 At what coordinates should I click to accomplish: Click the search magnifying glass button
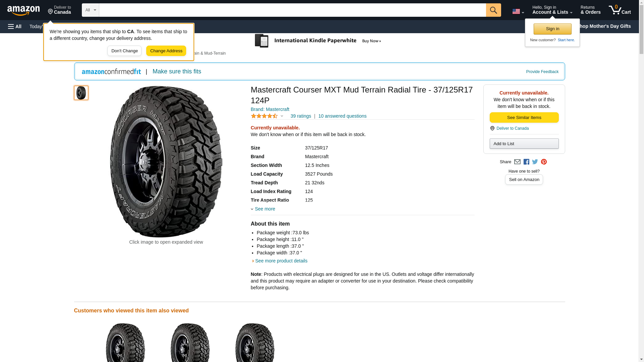coord(493,10)
